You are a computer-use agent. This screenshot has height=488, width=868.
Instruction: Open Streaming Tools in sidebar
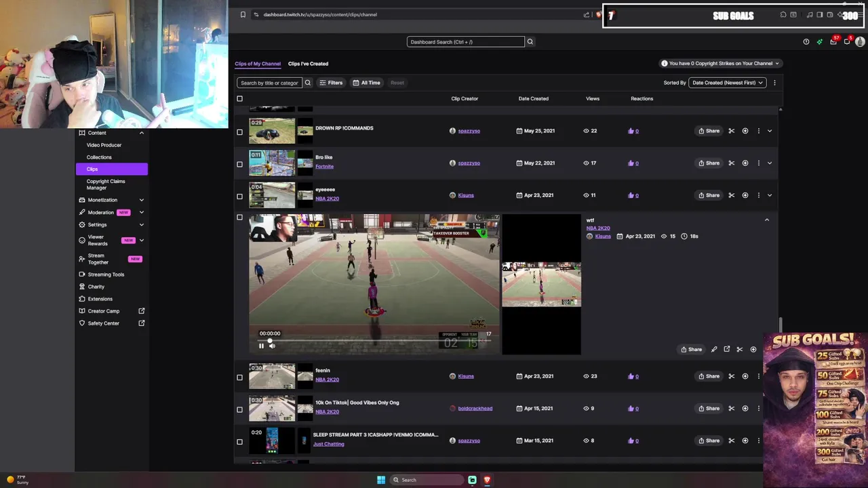[106, 274]
